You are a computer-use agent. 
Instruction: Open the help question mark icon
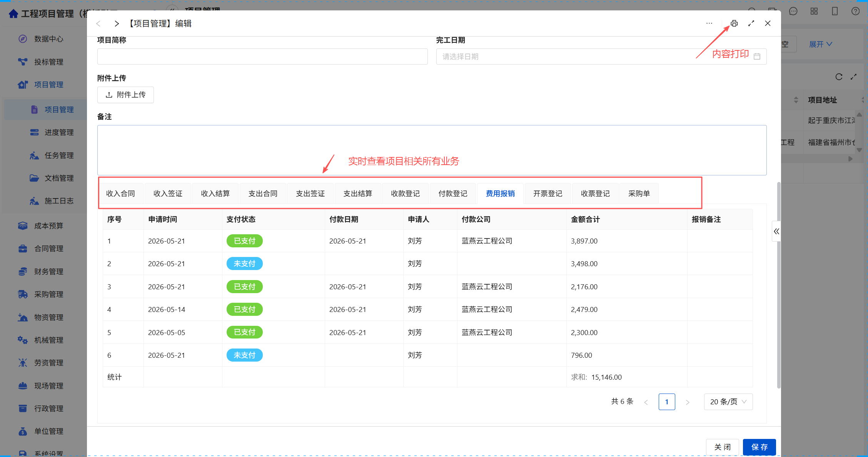[x=855, y=11]
